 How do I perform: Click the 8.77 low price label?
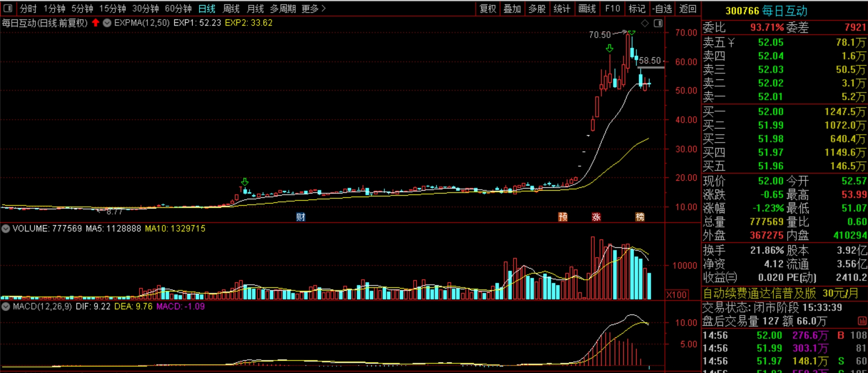pyautogui.click(x=114, y=212)
